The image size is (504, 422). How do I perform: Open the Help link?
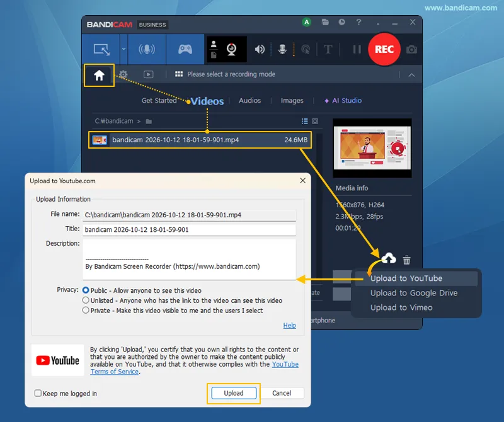tap(289, 325)
